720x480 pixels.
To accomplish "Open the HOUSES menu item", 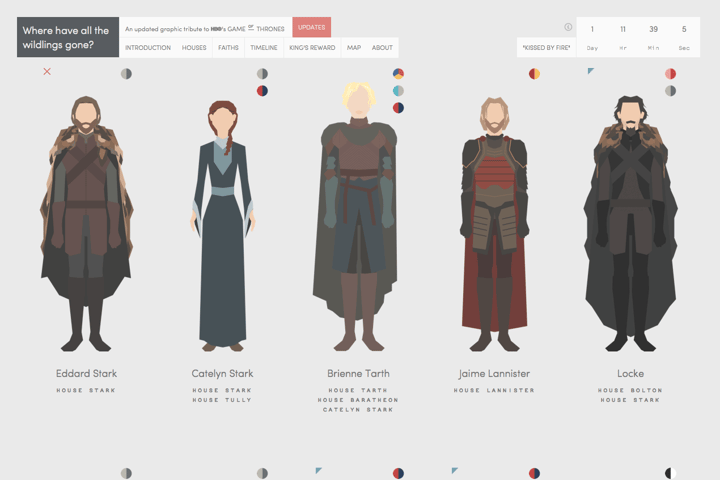I will 194,47.
